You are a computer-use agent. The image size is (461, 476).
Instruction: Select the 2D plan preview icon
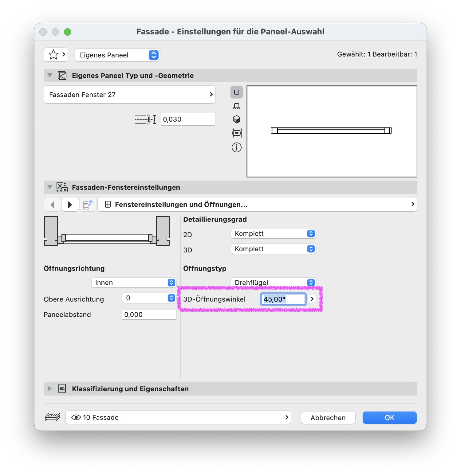237,92
